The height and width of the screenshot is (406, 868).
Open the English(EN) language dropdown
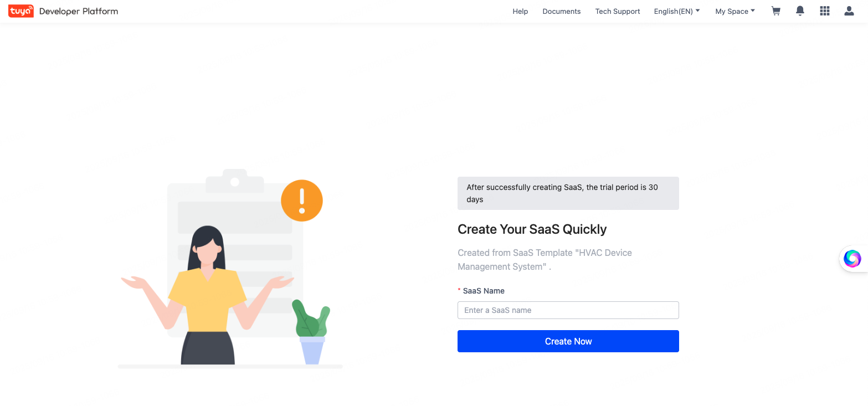(673, 11)
